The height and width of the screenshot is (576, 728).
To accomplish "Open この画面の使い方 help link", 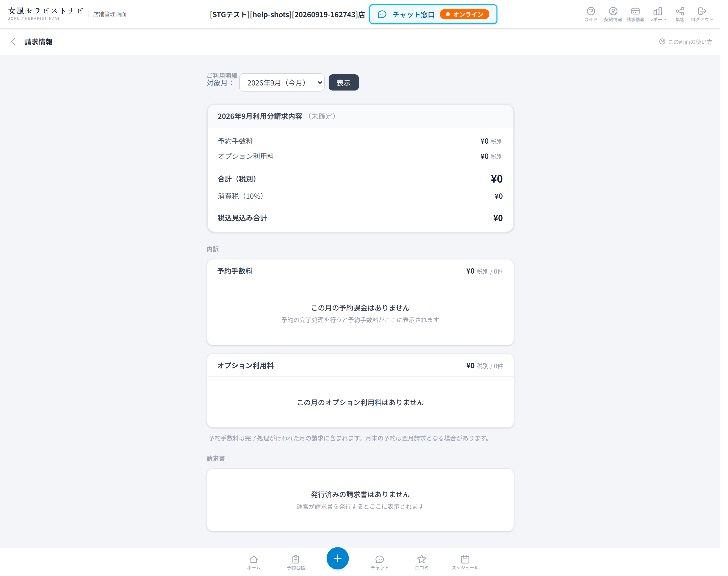I will pos(685,42).
